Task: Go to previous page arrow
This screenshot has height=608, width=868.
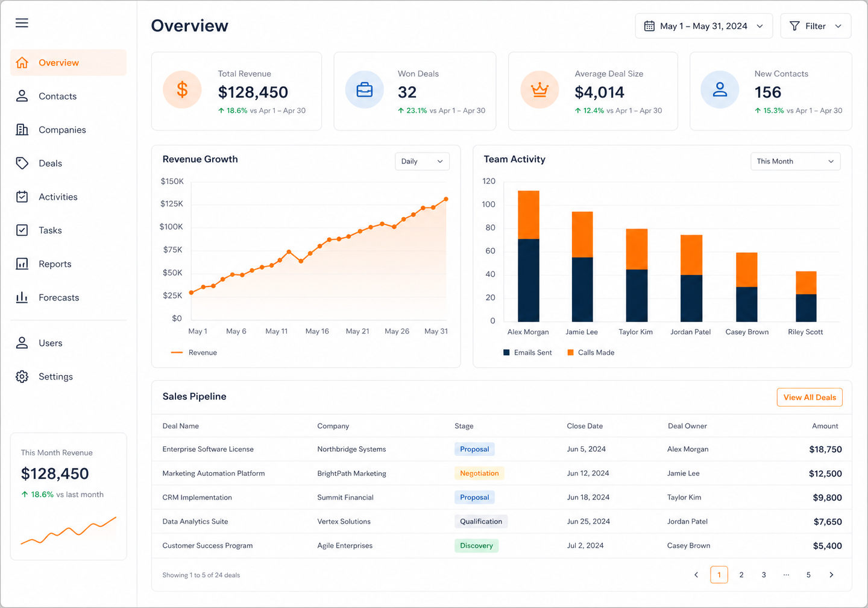Action: (696, 575)
